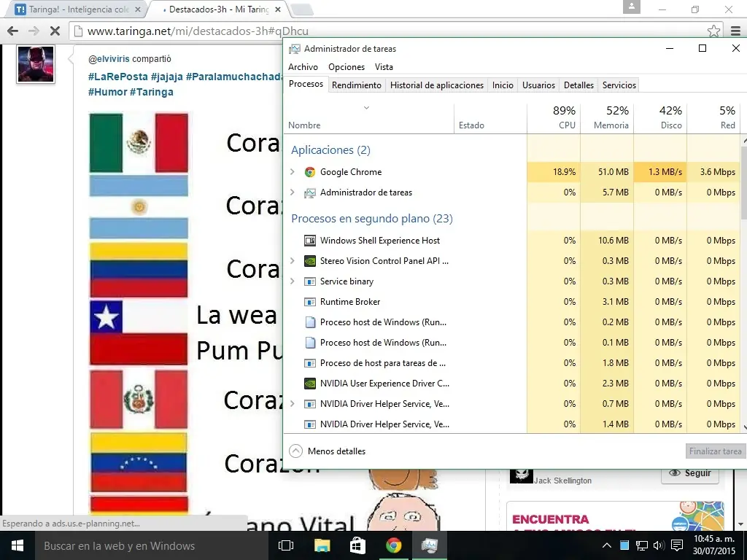747x560 pixels.
Task: Click the #Humor hashtag link
Action: (108, 92)
